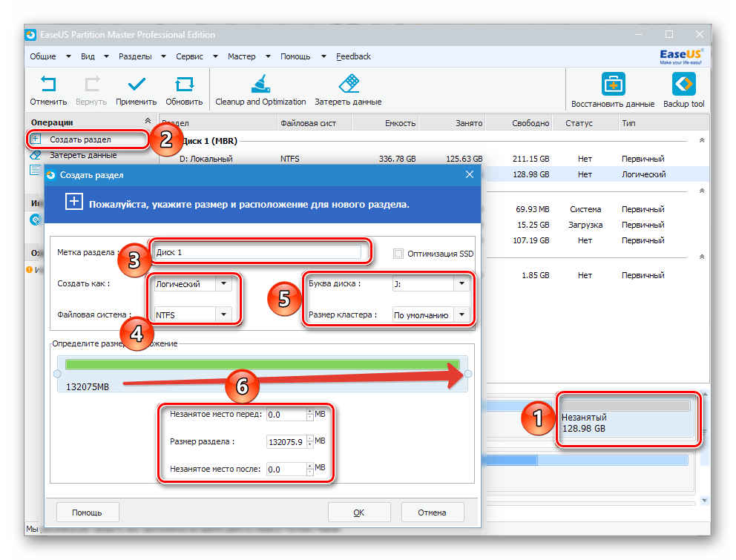Click the EaseUS title bar app icon

[31, 35]
